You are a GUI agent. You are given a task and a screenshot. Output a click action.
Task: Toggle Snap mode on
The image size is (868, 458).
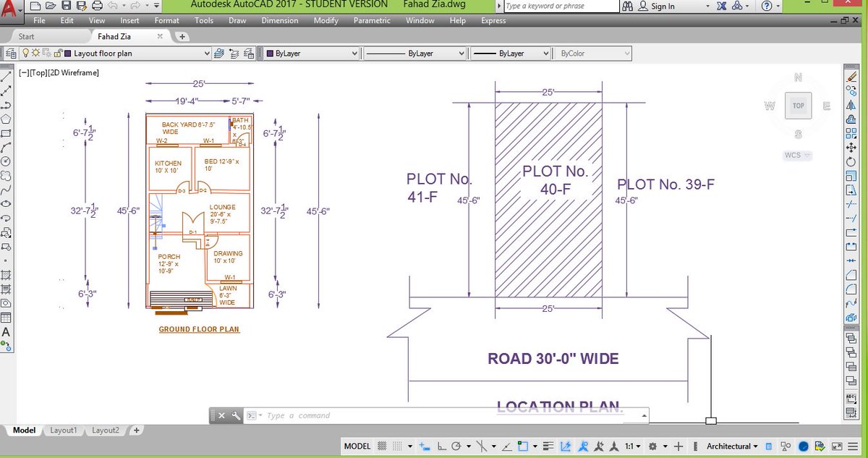pyautogui.click(x=396, y=446)
